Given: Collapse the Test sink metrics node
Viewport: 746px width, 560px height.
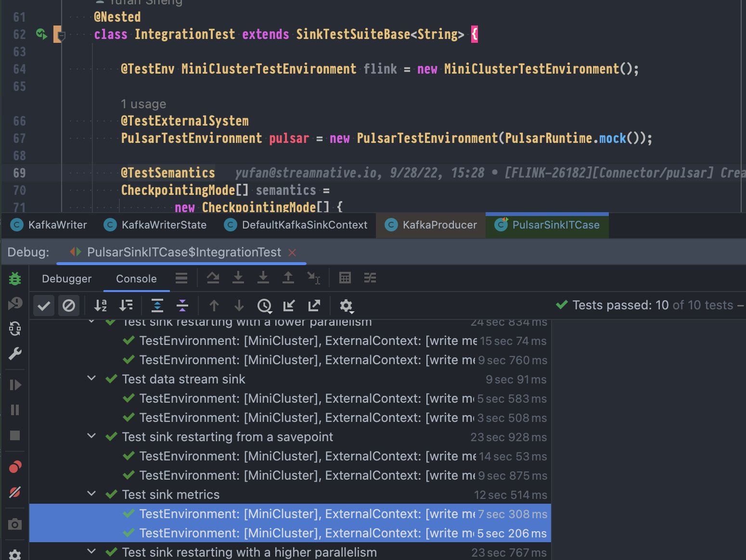Looking at the screenshot, I should 91,495.
